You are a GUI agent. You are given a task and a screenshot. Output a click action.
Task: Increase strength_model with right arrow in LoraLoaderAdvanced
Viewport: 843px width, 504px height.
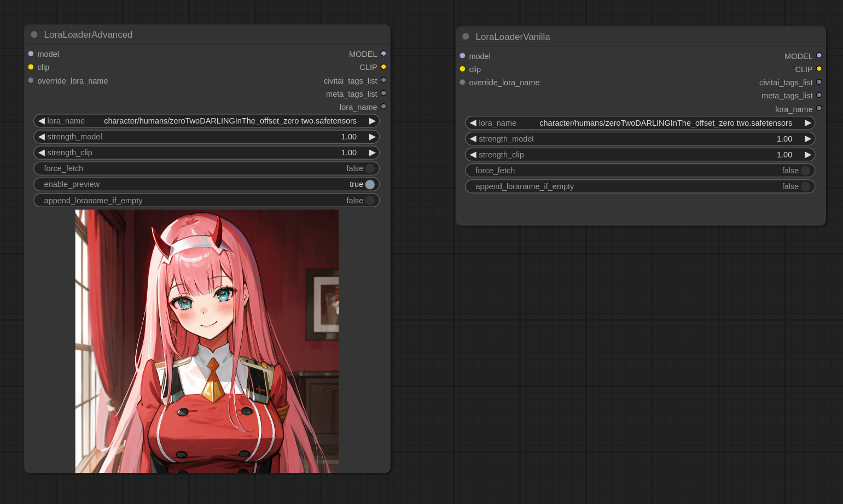[372, 137]
